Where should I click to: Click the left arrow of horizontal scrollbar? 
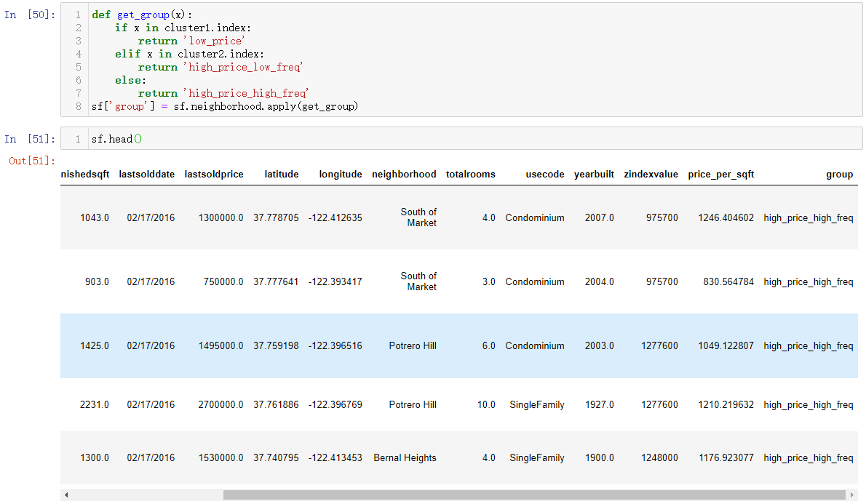click(66, 495)
